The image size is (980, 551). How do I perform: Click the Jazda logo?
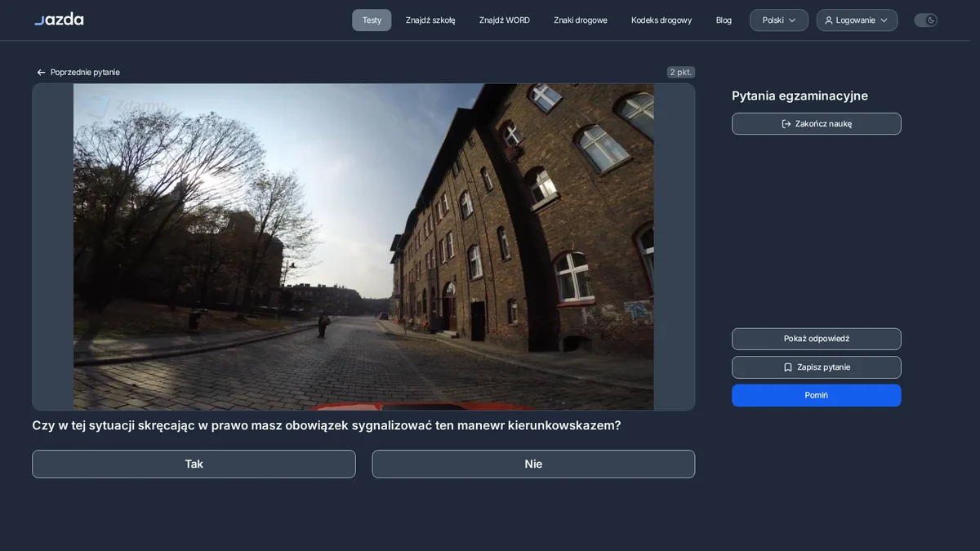[x=59, y=20]
